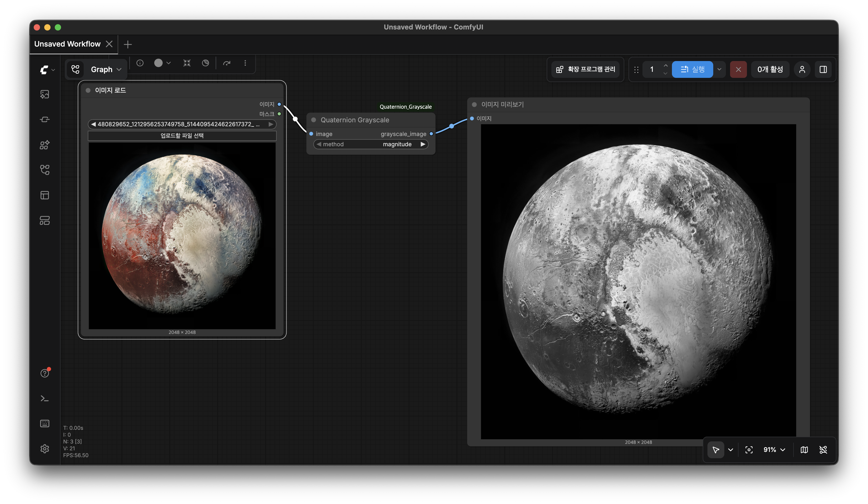Click the 실행 run button

[692, 69]
